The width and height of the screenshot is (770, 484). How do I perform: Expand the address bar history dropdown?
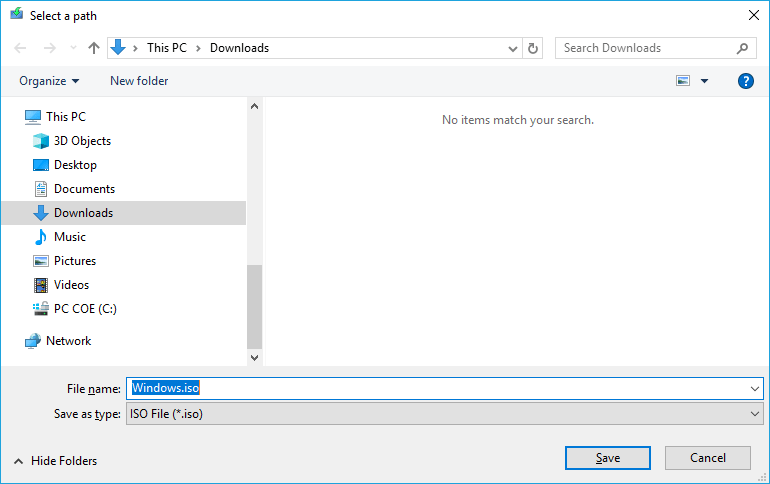(x=513, y=48)
